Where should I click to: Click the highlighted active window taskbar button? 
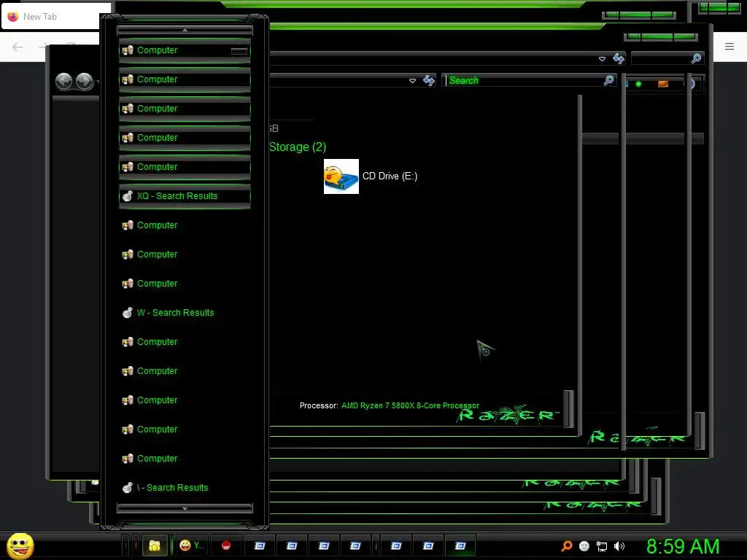460,545
